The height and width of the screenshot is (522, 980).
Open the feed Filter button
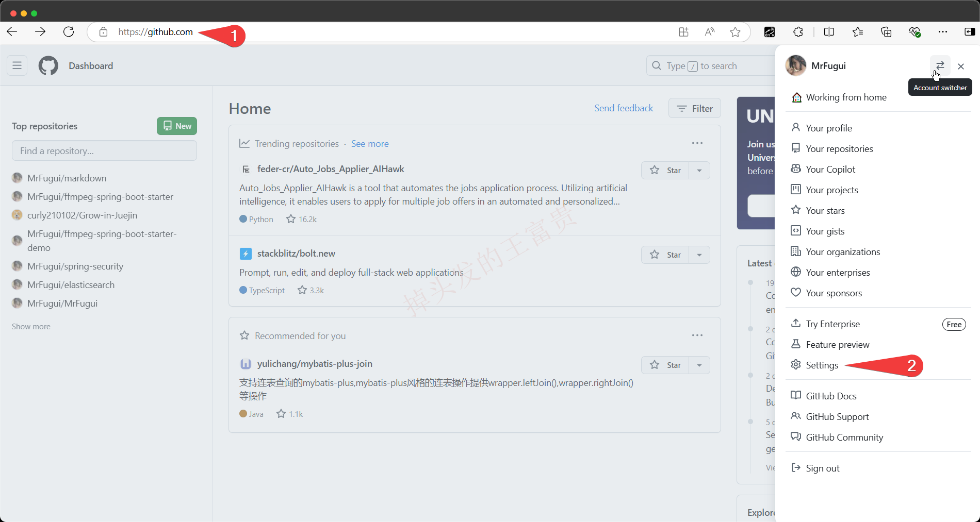point(694,108)
